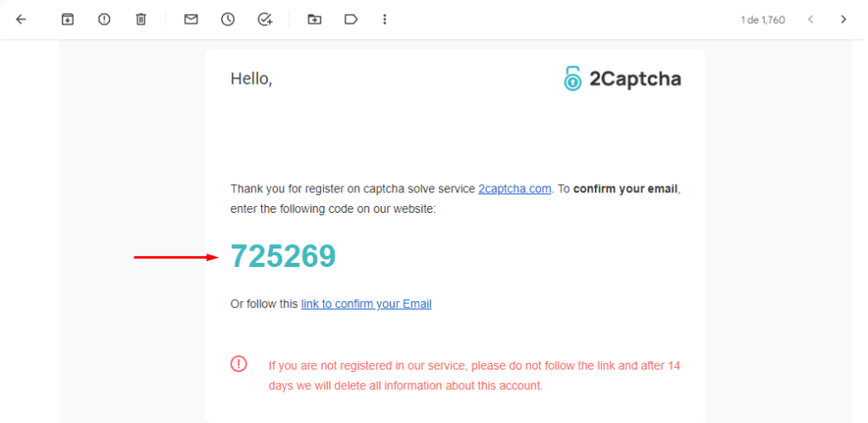
Task: Open the three-dot More options menu
Action: (x=385, y=19)
